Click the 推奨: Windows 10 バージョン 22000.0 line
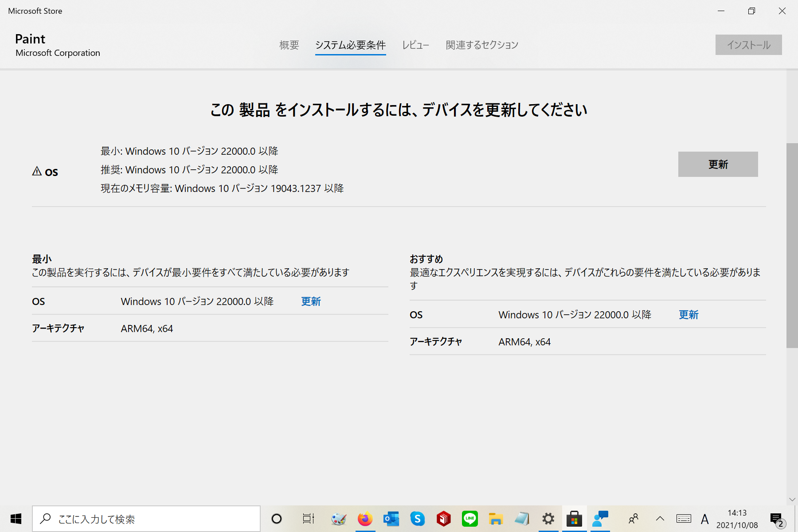Viewport: 798px width, 532px height. [x=189, y=170]
